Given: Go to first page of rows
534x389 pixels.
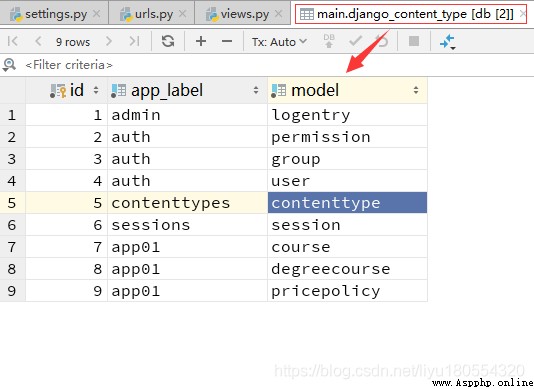Looking at the screenshot, I should (12, 41).
